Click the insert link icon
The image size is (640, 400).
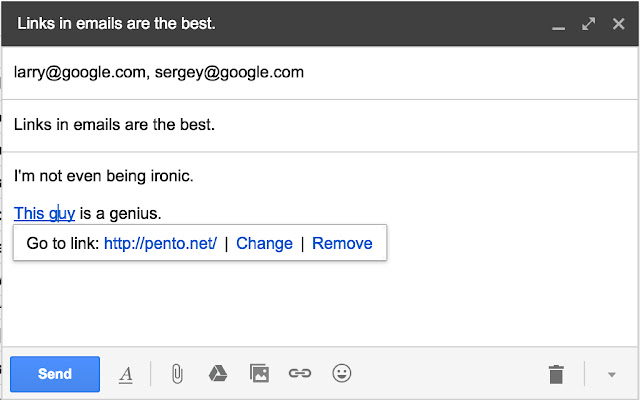pyautogui.click(x=299, y=374)
